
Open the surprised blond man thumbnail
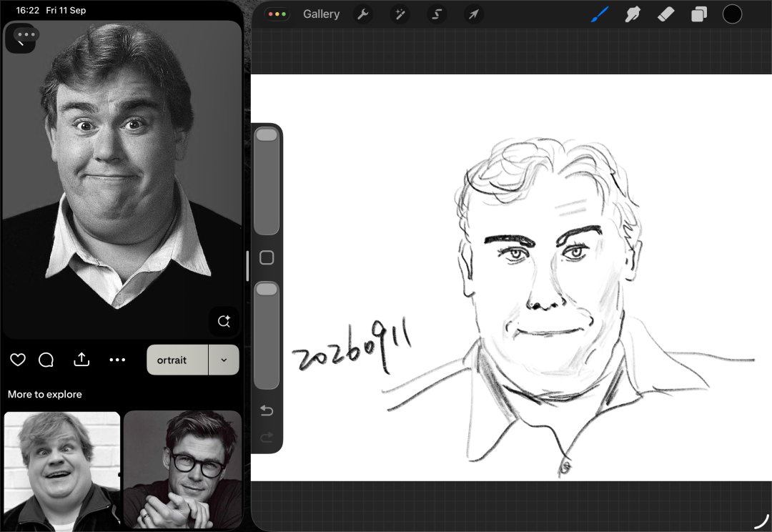(62, 471)
